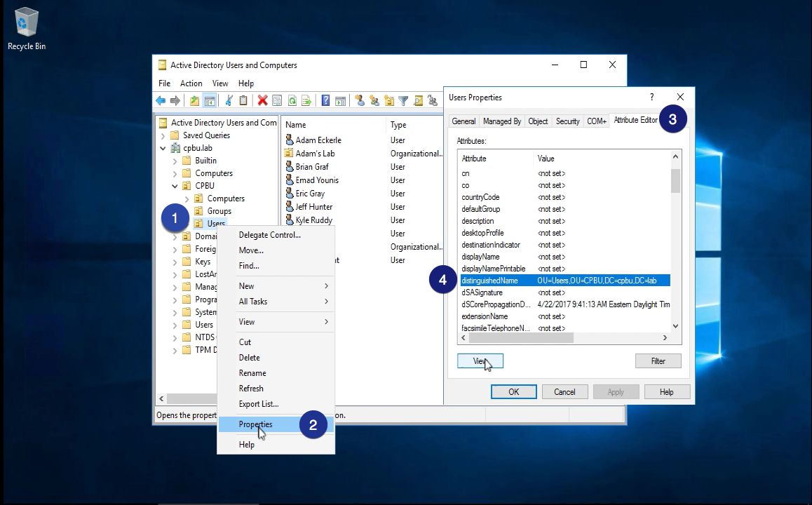Click the blue back arrow in toolbar
The width and height of the screenshot is (812, 505).
(x=161, y=101)
